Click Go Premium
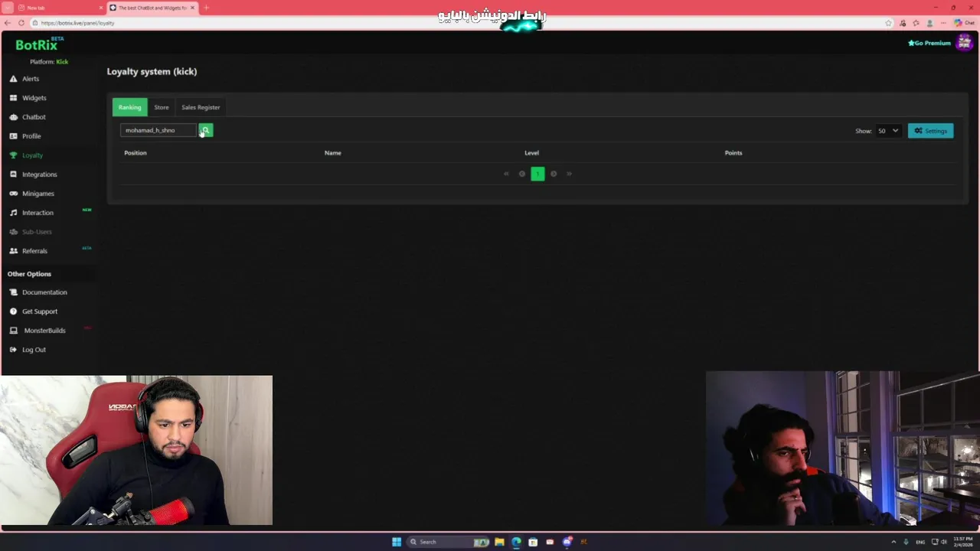Screen dimensions: 980x551 point(929,43)
